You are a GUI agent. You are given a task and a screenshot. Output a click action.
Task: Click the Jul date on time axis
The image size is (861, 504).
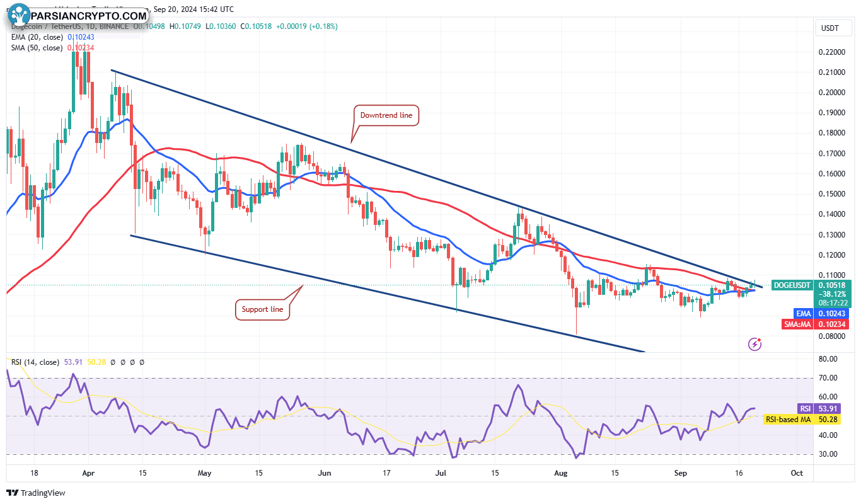441,473
